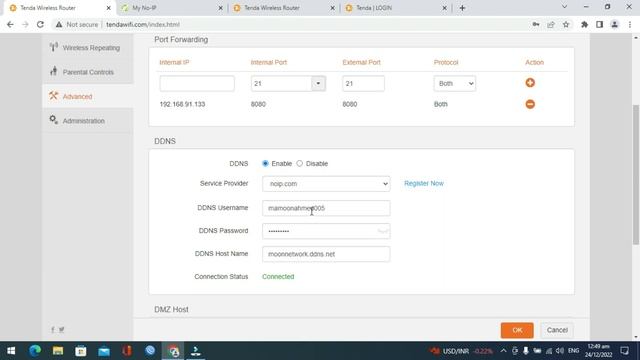Open Mail app from taskbar
This screenshot has width=640, height=360.
click(x=104, y=351)
